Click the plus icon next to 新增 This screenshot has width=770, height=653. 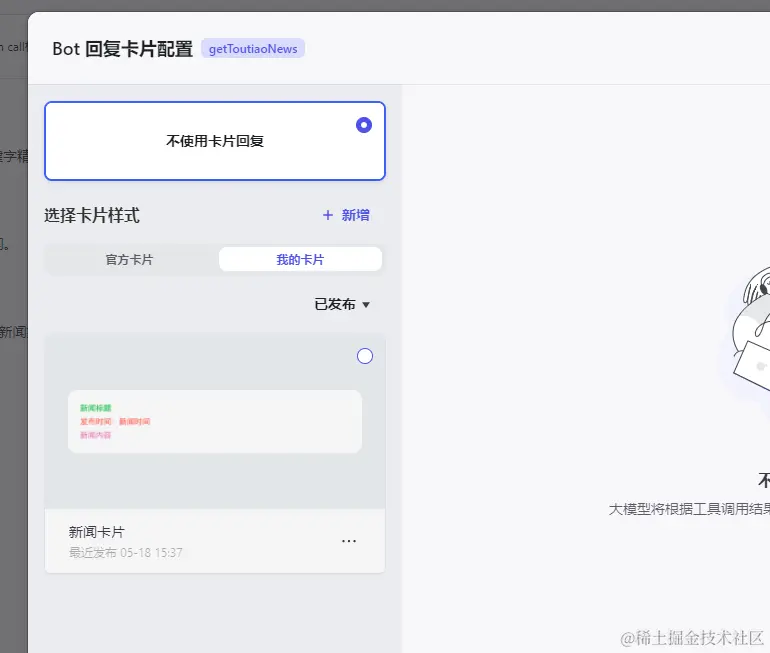point(328,215)
